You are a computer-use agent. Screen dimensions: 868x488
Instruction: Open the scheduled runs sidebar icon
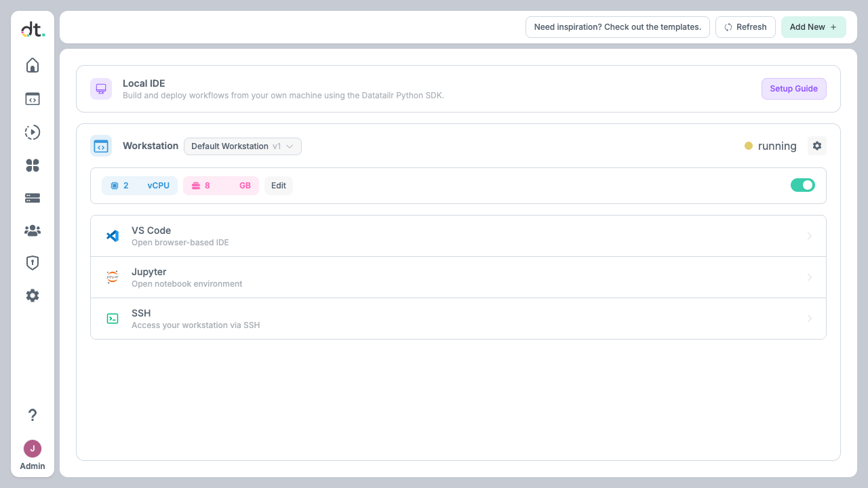[x=32, y=132]
